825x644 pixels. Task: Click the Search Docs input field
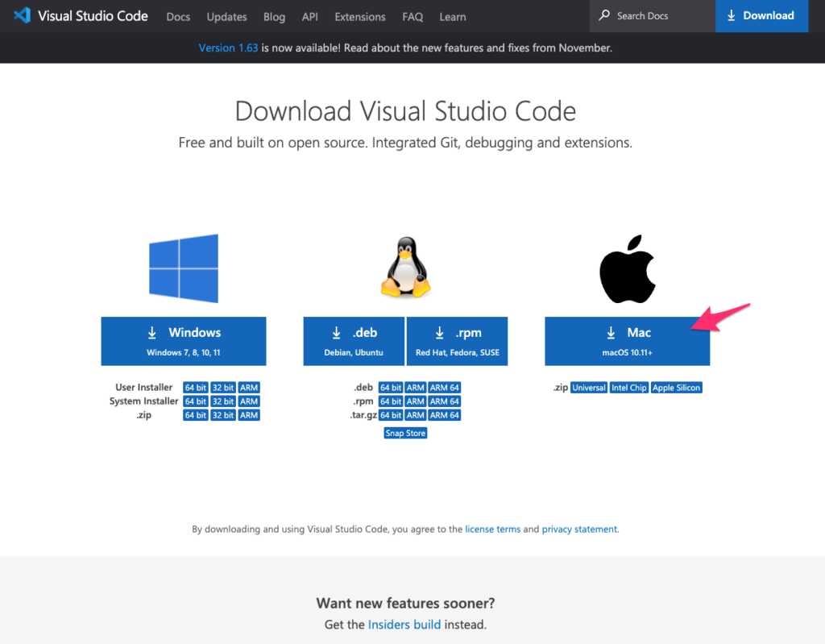coord(653,16)
